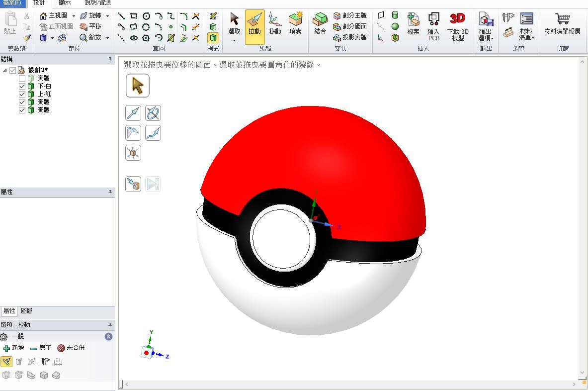Pin the 結構 panel
Viewport: 588px width, 391px height.
pos(110,59)
